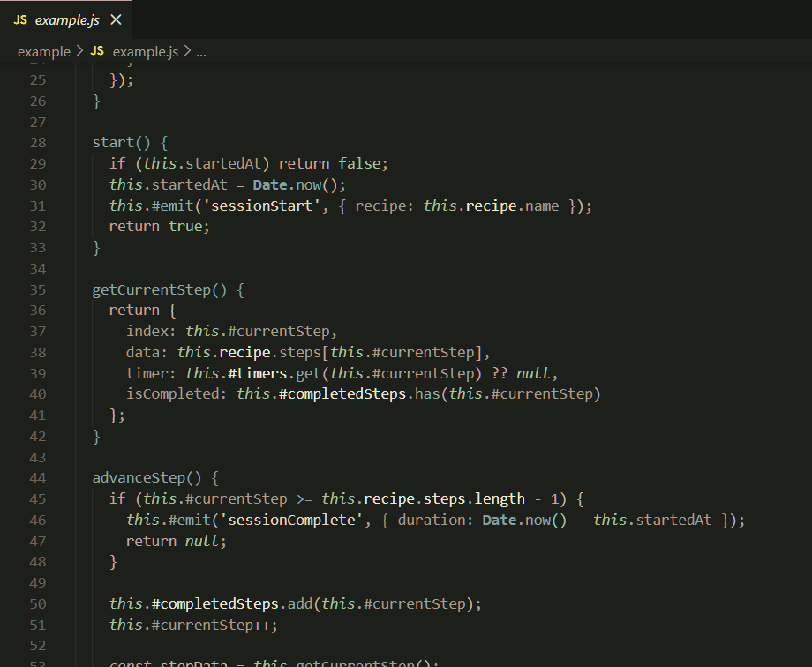Image resolution: width=812 pixels, height=667 pixels.
Task: Click the JS file icon in the tab
Action: (x=20, y=19)
